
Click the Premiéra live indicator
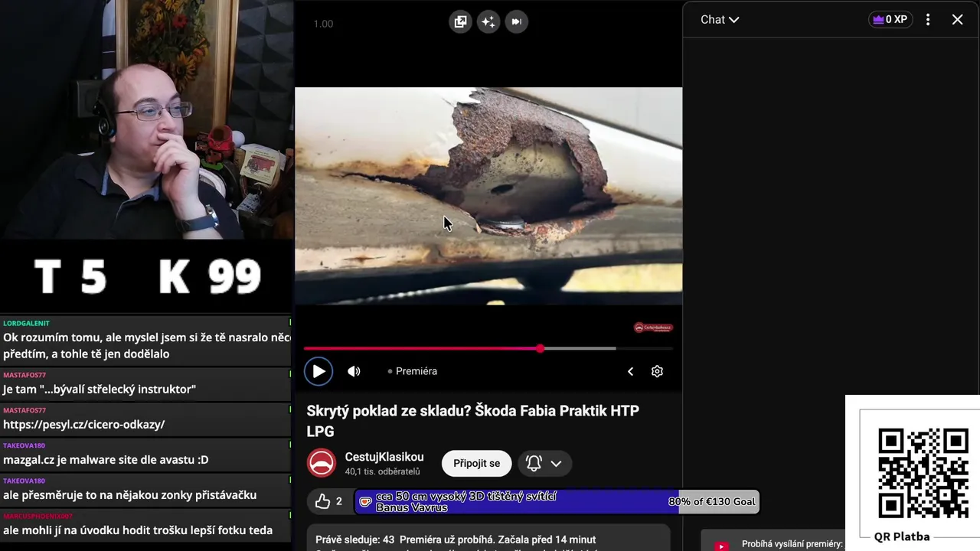click(413, 371)
